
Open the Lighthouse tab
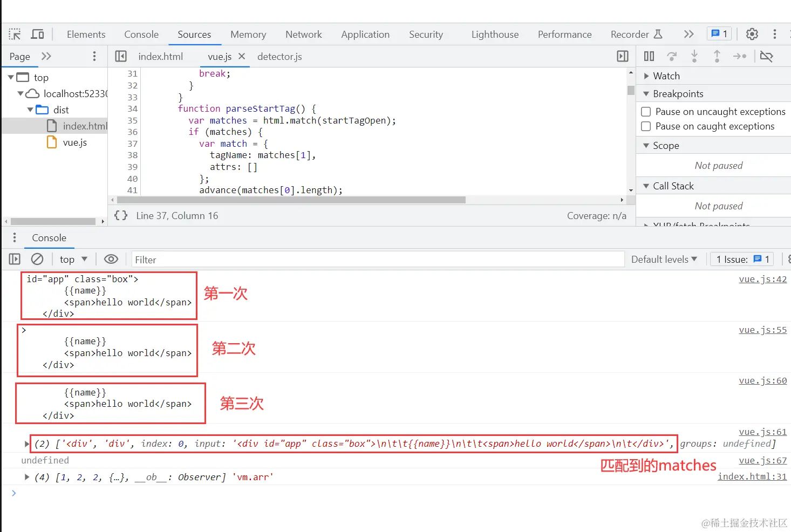[x=495, y=34]
